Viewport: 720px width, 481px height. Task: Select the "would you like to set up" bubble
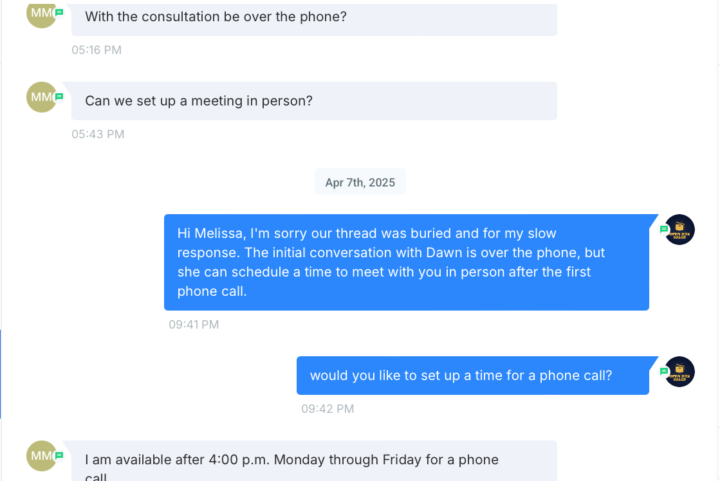tap(472, 376)
